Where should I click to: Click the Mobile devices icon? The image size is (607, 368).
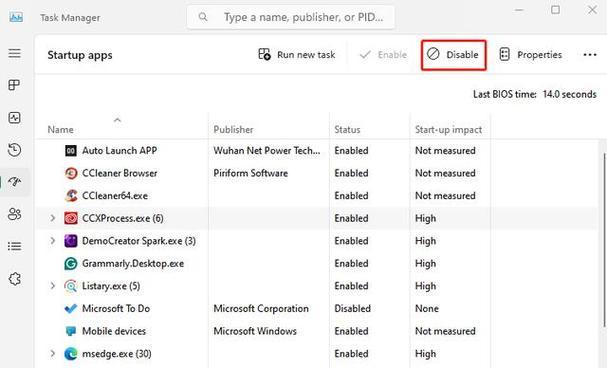70,331
